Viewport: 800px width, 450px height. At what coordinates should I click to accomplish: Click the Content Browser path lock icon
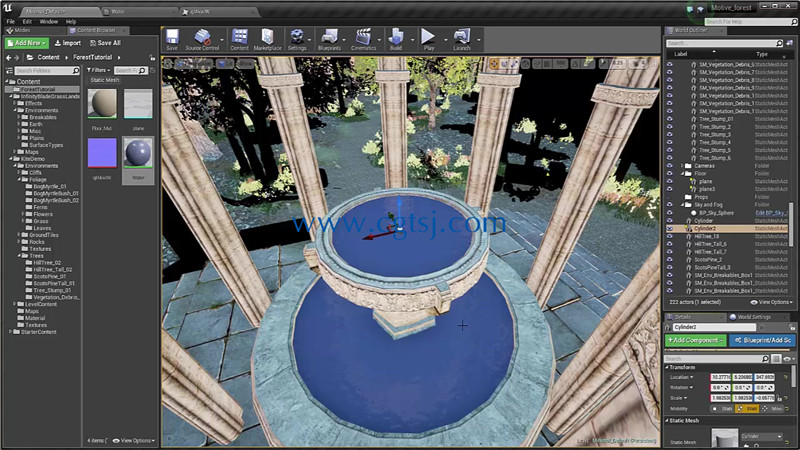pyautogui.click(x=152, y=58)
